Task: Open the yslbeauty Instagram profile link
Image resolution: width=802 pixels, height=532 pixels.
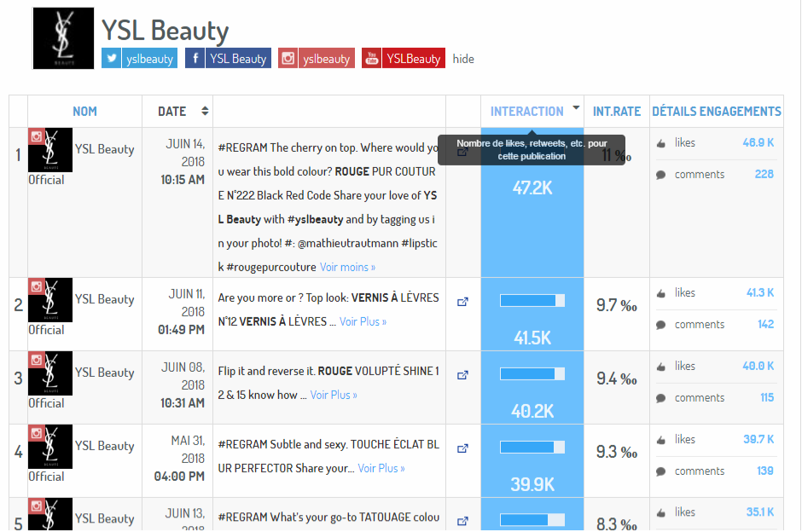Action: 326,58
